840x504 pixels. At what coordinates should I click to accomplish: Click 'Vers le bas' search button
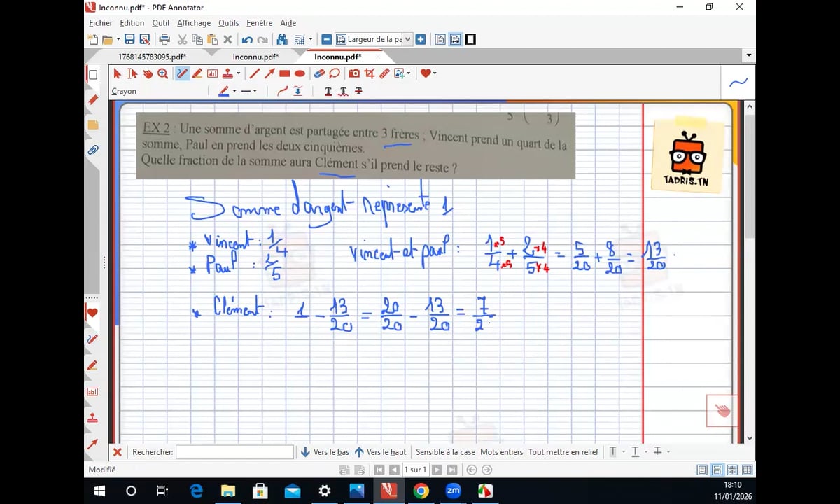(325, 452)
